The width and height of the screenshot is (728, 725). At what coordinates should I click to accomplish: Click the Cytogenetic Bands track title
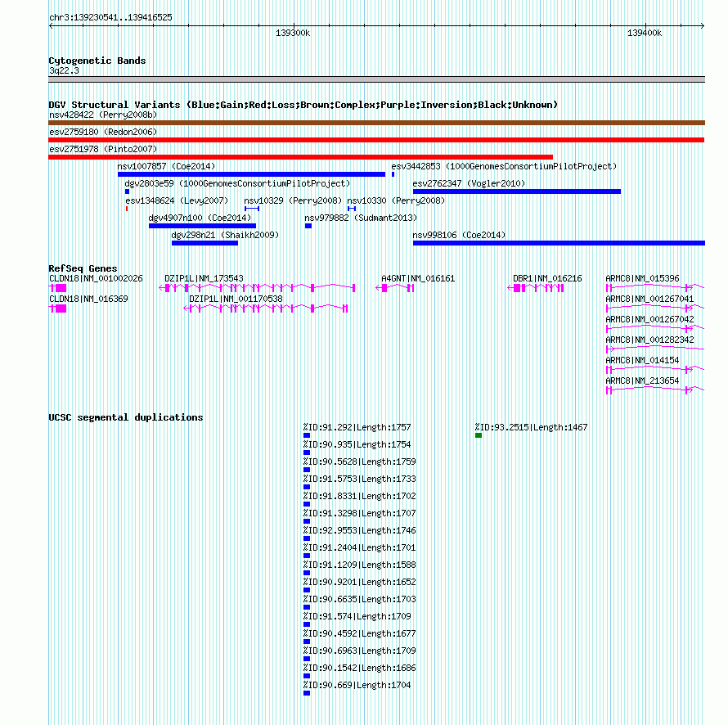coord(97,61)
